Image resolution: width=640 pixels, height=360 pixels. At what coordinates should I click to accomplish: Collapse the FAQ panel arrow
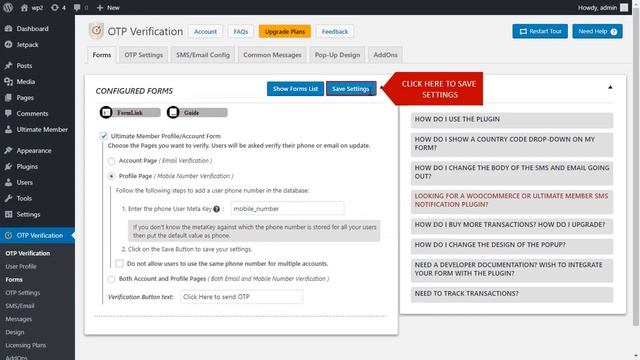pyautogui.click(x=610, y=87)
